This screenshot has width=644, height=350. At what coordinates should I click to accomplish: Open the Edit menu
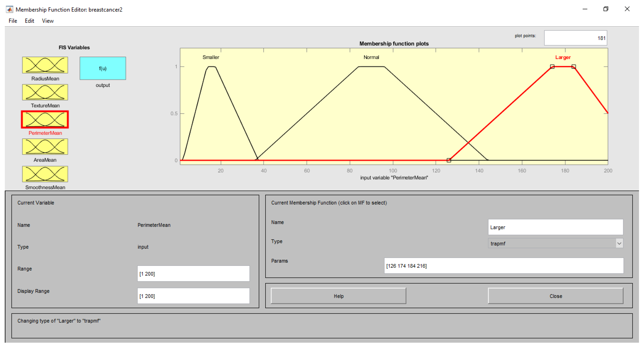(x=29, y=21)
